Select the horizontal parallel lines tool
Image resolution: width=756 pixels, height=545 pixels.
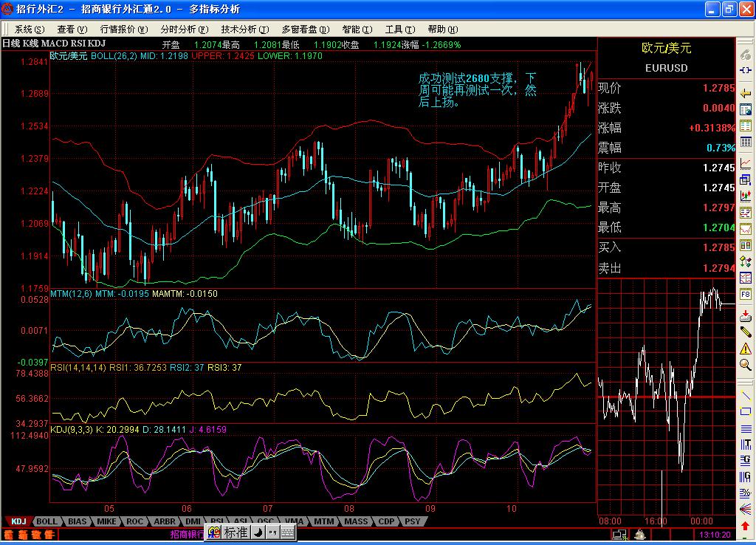click(746, 429)
